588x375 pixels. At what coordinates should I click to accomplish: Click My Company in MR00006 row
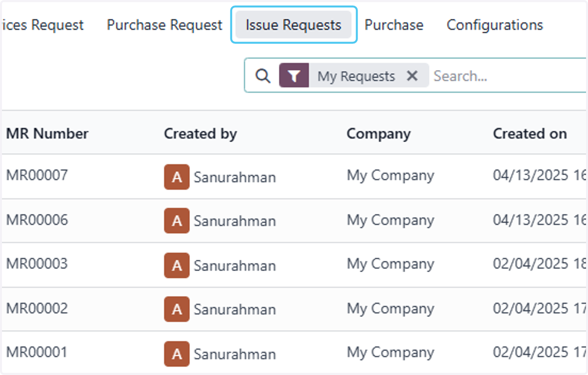click(x=391, y=220)
